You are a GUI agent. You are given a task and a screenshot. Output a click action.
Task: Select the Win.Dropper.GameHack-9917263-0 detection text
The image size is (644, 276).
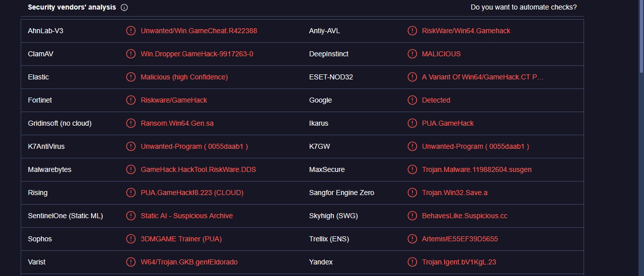tap(197, 54)
